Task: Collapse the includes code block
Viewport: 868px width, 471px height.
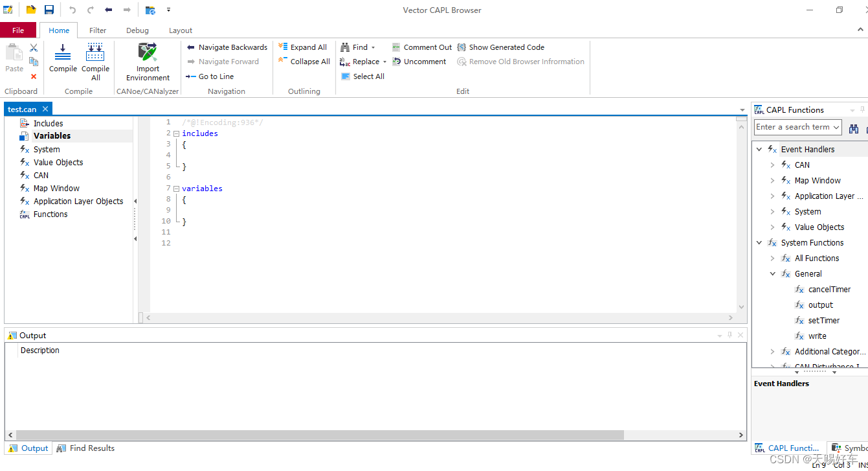Action: pos(176,133)
